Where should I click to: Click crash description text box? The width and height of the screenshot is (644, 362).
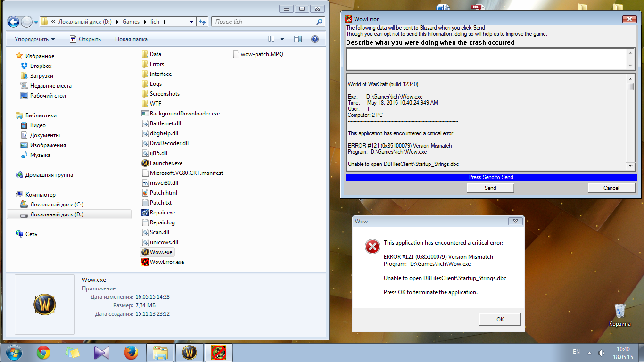point(487,59)
